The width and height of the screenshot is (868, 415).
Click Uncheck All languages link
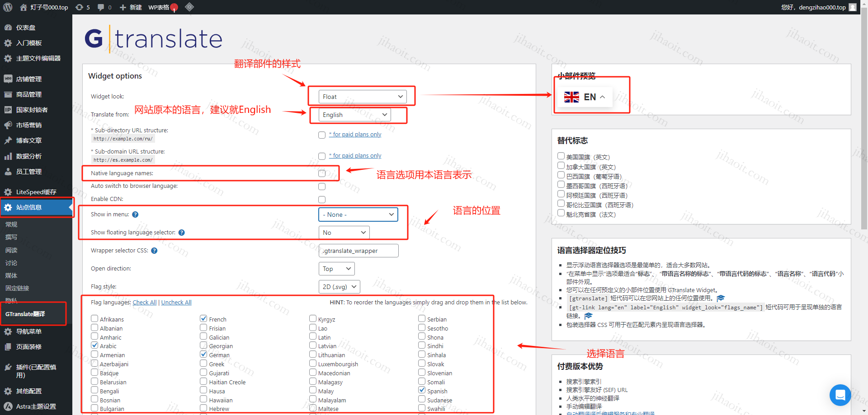click(176, 303)
